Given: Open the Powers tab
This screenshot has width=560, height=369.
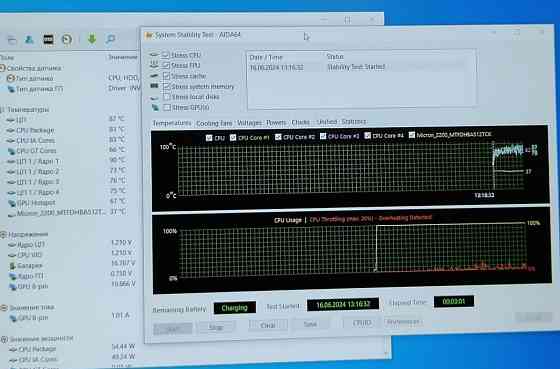Looking at the screenshot, I should pyautogui.click(x=276, y=123).
